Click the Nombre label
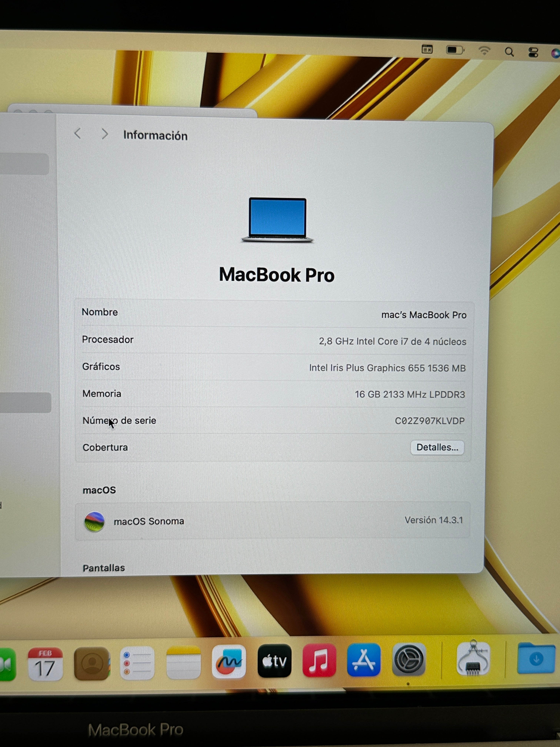The width and height of the screenshot is (560, 747). (x=100, y=312)
